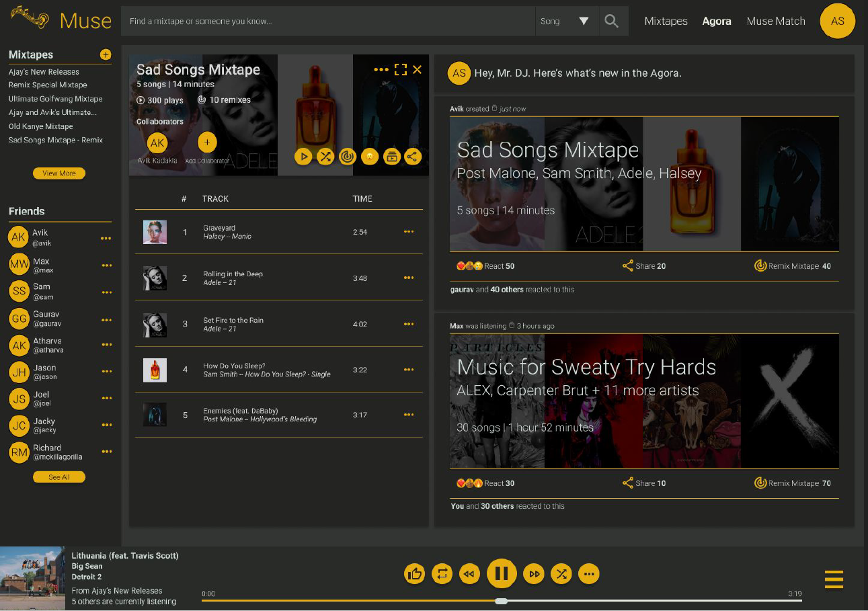
Task: Click Jason's JH avatar in Friends
Action: [19, 372]
